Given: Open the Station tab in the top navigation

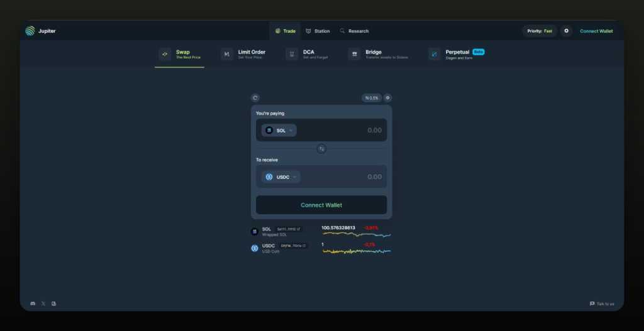Looking at the screenshot, I should coord(318,31).
